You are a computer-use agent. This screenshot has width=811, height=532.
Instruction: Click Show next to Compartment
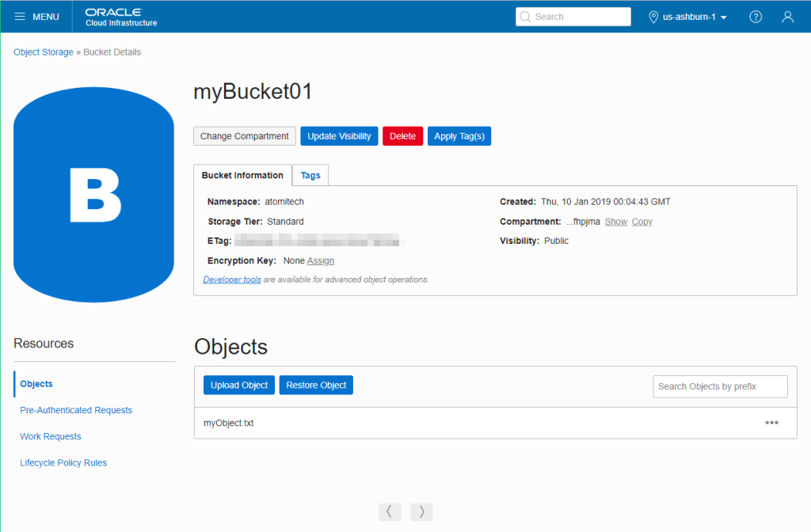(x=616, y=222)
